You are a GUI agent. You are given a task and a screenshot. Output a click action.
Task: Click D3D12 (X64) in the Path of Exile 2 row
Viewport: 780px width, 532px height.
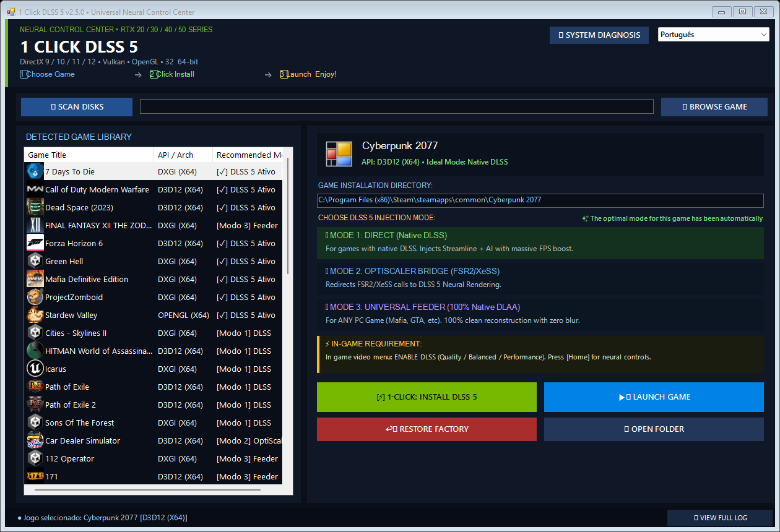[180, 405]
